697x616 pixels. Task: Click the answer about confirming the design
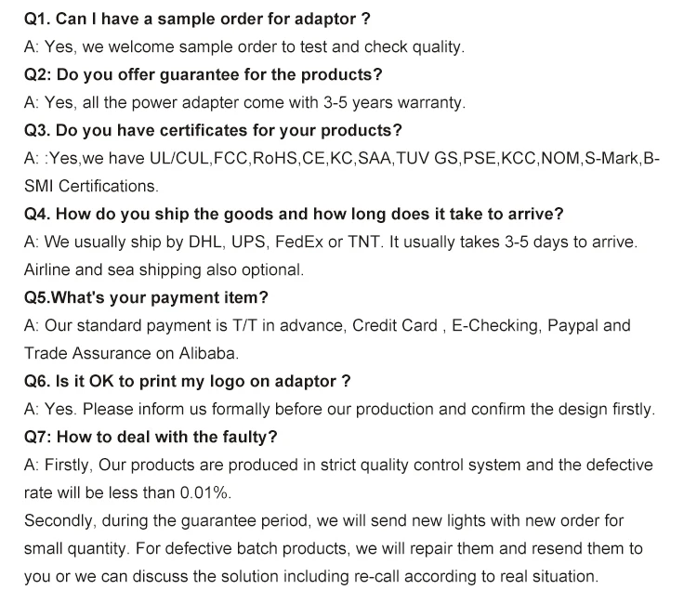tap(339, 409)
